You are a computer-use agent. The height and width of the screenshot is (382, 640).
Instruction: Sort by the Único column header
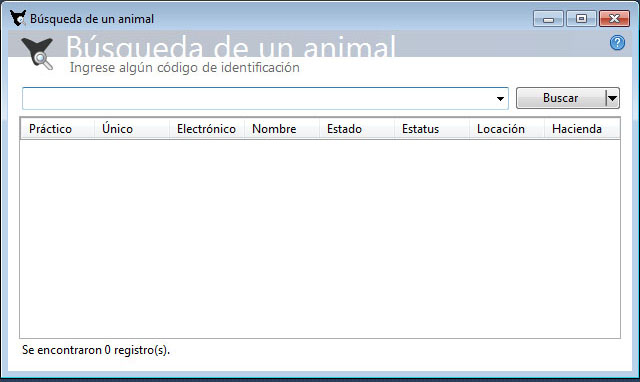point(131,129)
